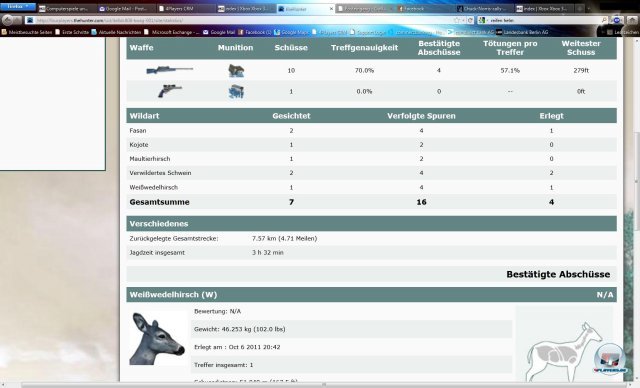
Task: Open the Google Maps bookmark
Action: 292,32
